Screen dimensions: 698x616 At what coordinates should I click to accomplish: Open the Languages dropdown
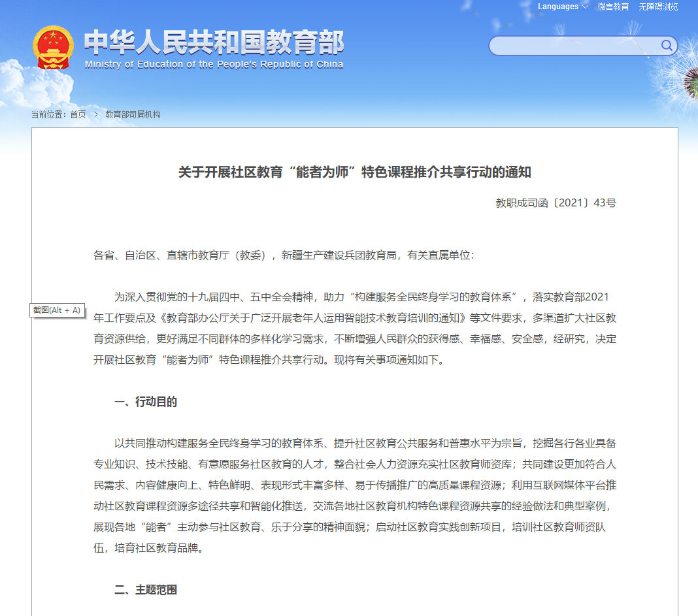(563, 7)
